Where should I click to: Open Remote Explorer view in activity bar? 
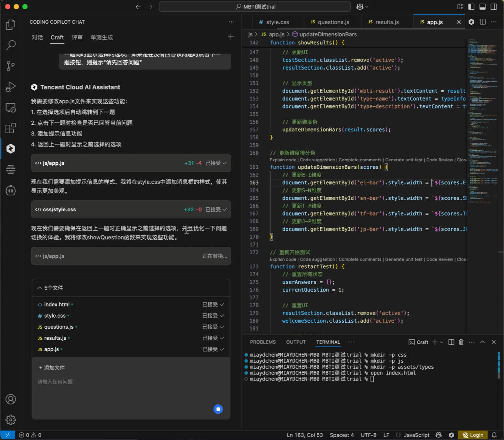tap(11, 108)
